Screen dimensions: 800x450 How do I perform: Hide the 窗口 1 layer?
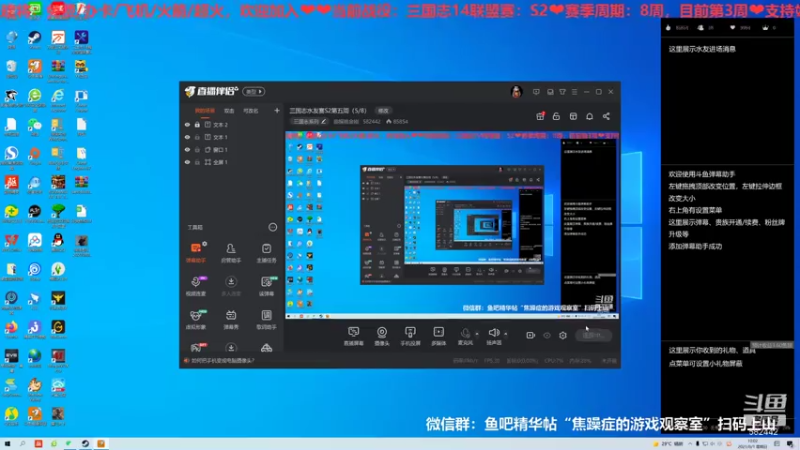pyautogui.click(x=187, y=149)
